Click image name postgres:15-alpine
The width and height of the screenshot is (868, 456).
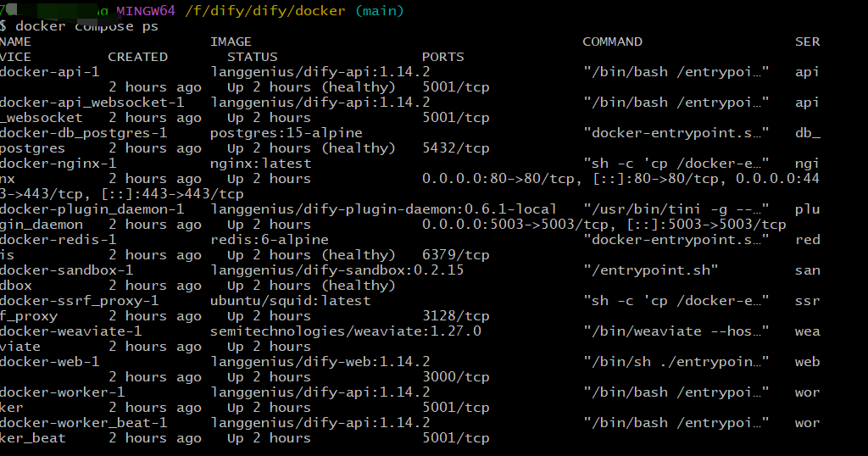click(287, 133)
